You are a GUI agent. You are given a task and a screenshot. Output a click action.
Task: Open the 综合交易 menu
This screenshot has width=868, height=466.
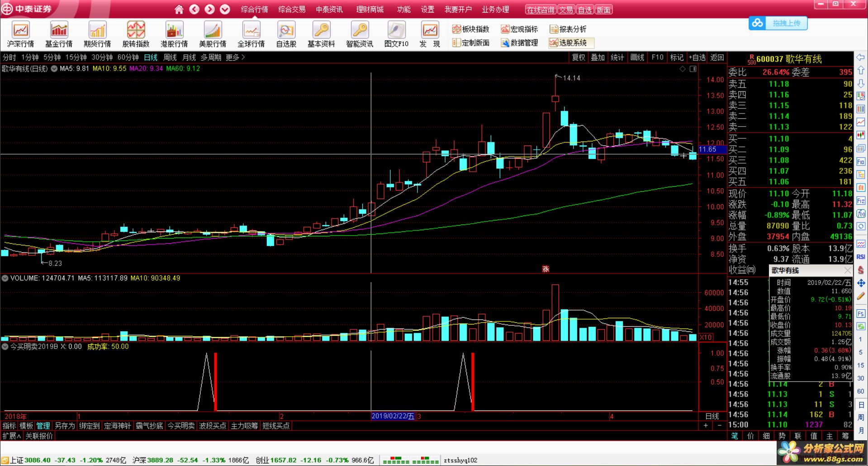coord(292,9)
